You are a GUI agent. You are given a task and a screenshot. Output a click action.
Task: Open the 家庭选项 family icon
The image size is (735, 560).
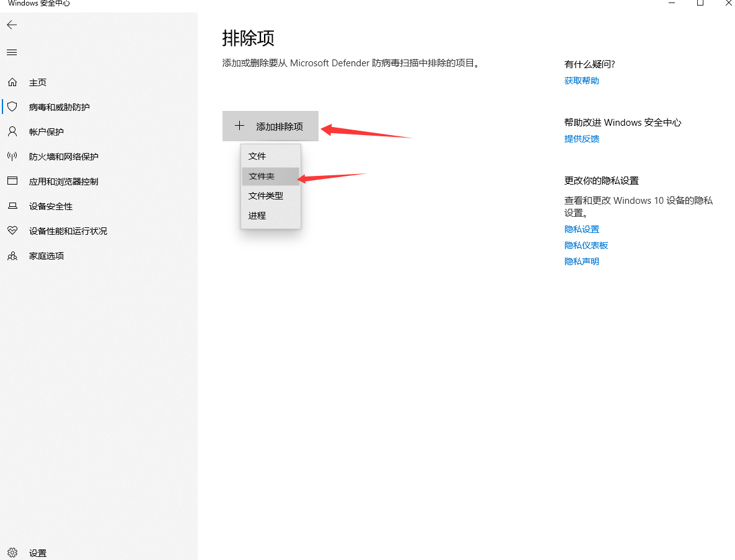pos(12,256)
